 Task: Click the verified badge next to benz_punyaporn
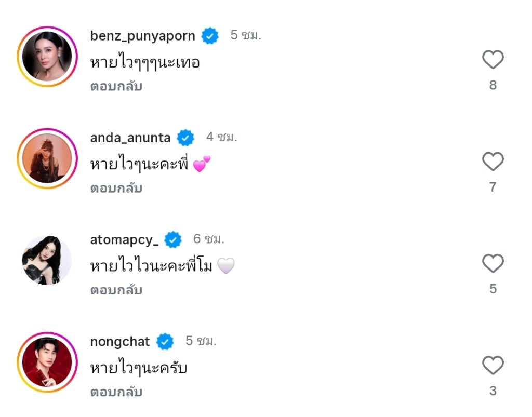point(210,36)
